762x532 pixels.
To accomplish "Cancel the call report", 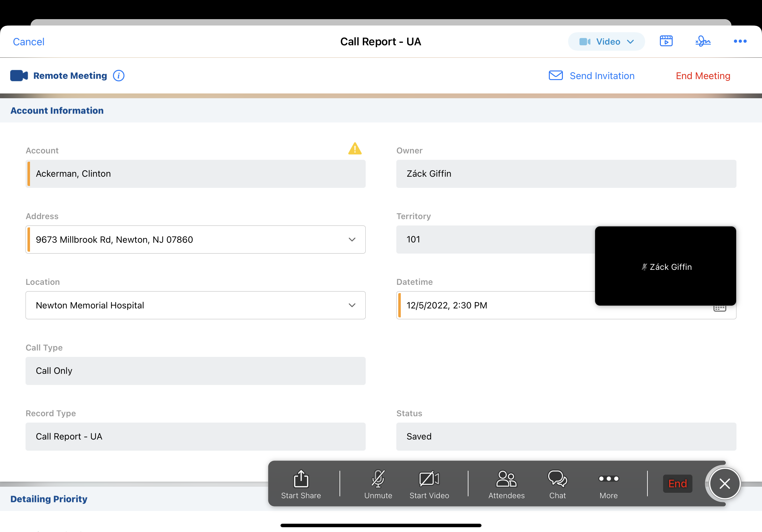I will (x=28, y=42).
